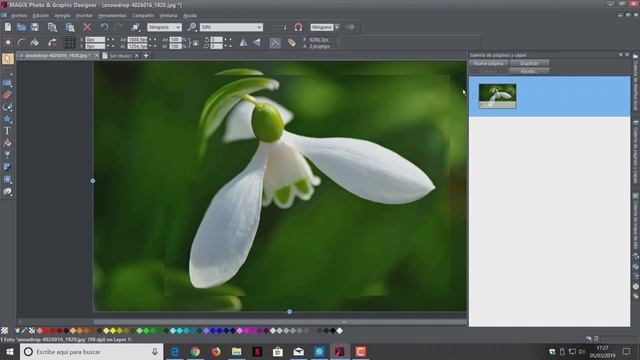Open the 50% zoom level dropdown
Viewport: 640px width, 360px height.
tap(231, 27)
